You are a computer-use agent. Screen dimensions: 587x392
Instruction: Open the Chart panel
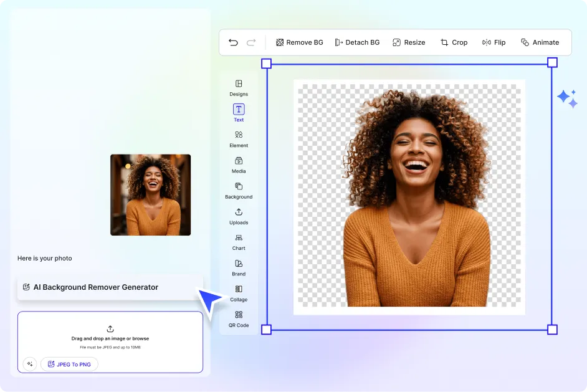[x=239, y=242]
